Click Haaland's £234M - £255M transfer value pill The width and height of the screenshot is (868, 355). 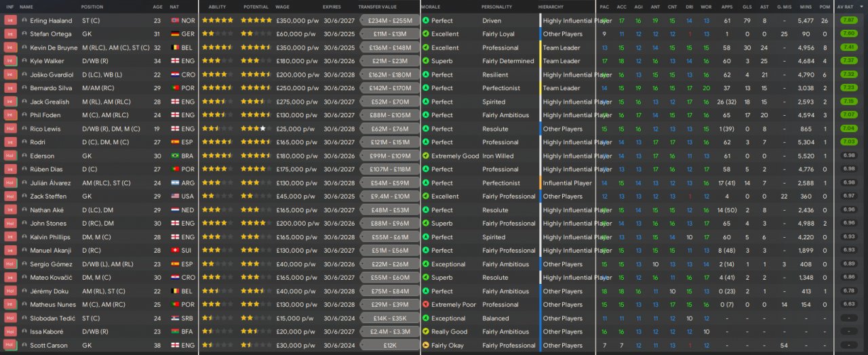click(x=389, y=20)
